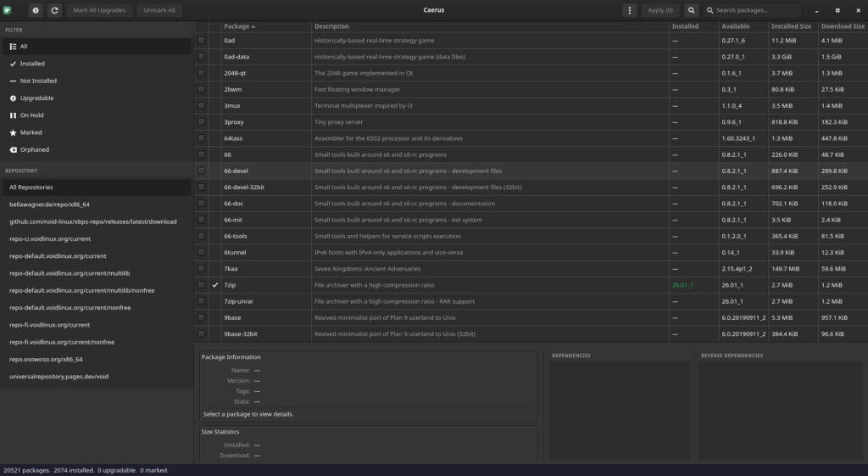Check the 64tass package box

[201, 138]
